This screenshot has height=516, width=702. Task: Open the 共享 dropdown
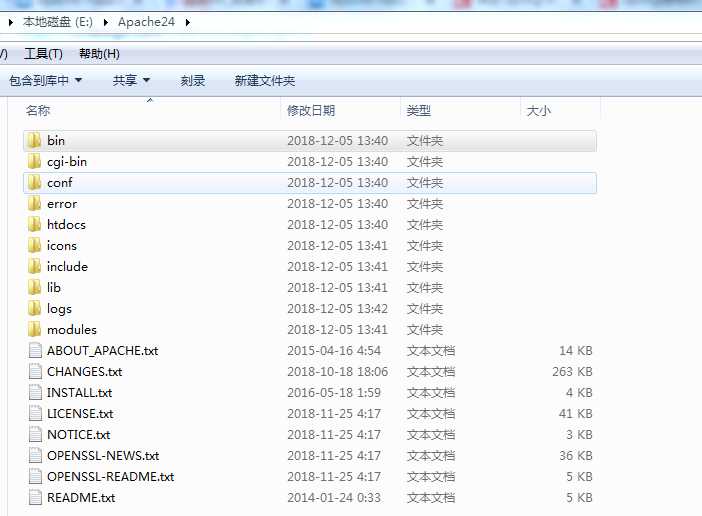click(x=131, y=81)
